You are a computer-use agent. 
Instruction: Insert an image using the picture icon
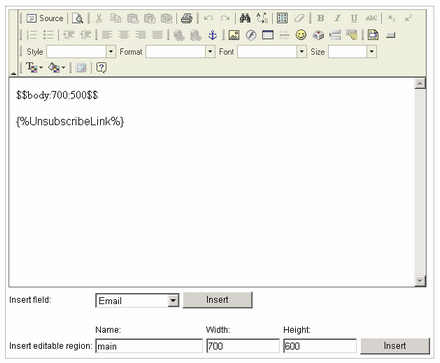click(234, 35)
